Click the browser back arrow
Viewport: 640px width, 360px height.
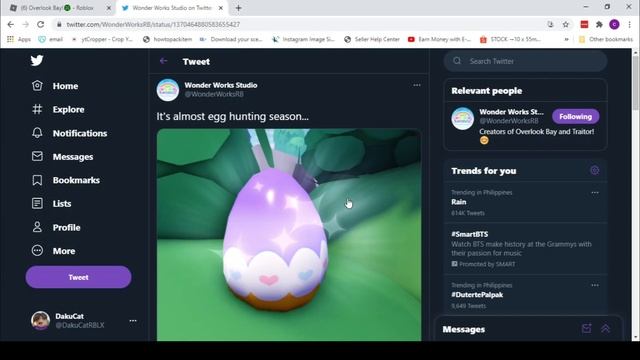(11, 24)
